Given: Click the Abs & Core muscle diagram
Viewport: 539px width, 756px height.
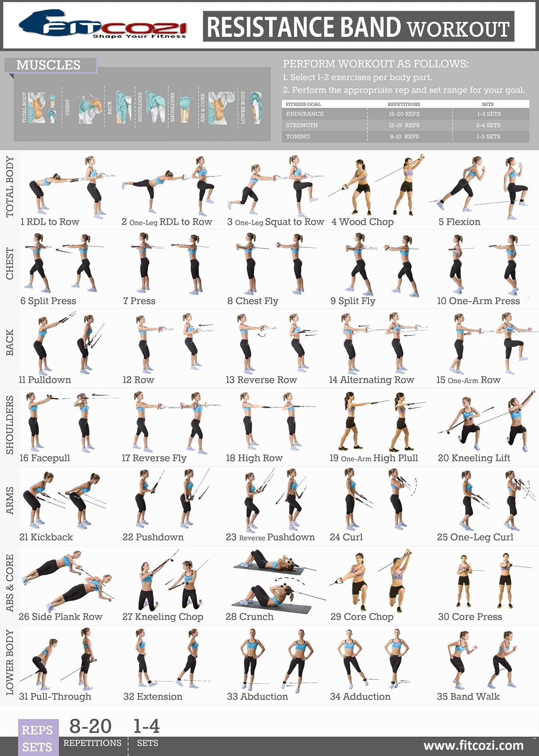Looking at the screenshot, I should point(221,107).
